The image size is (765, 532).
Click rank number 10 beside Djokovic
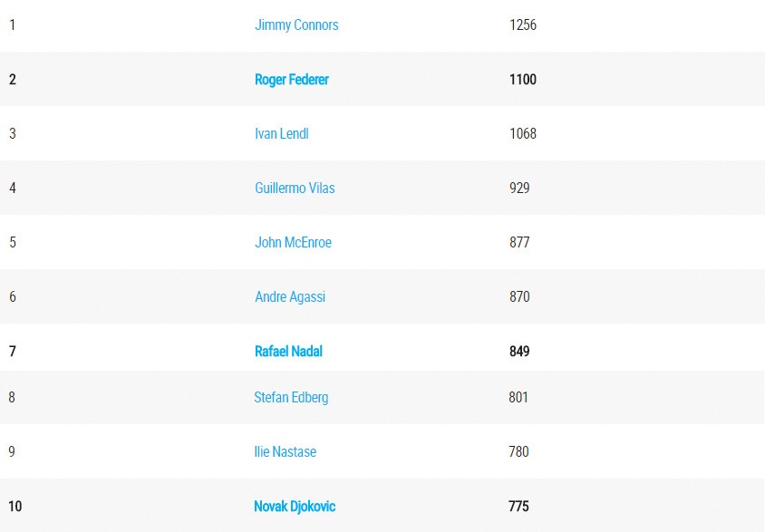pyautogui.click(x=15, y=507)
